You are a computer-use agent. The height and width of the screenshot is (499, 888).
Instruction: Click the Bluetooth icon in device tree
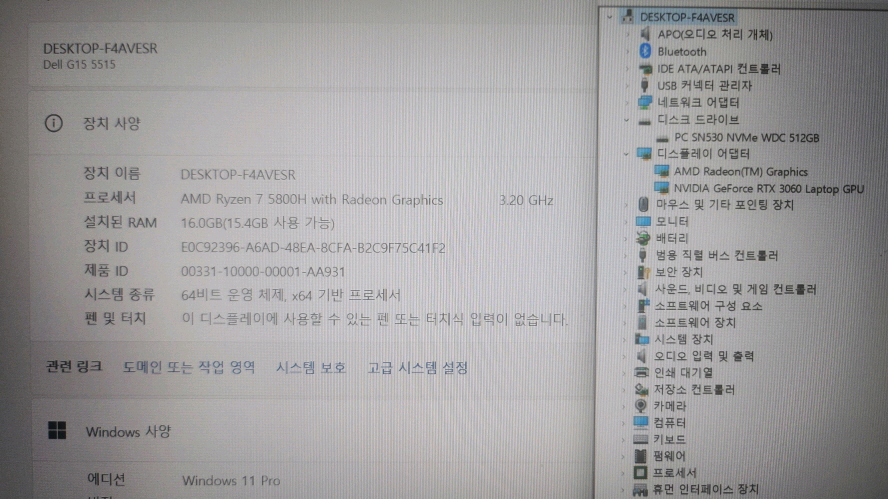(645, 51)
